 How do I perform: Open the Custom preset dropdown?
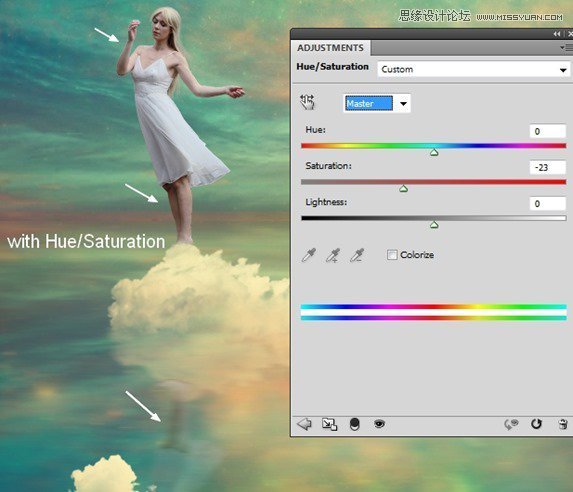[x=473, y=69]
